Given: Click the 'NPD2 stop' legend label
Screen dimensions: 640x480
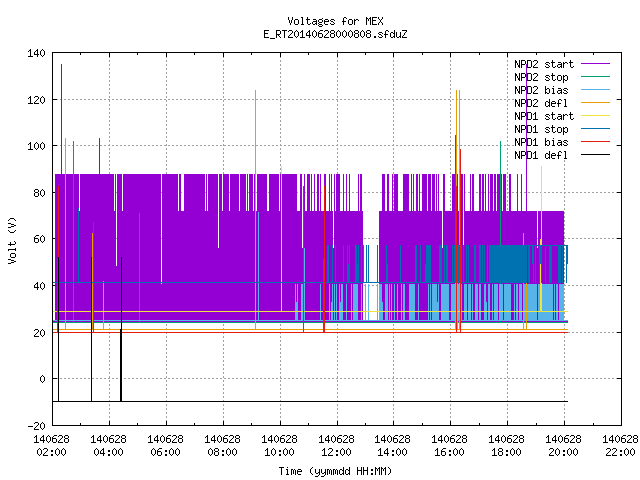Looking at the screenshot, I should 541,77.
